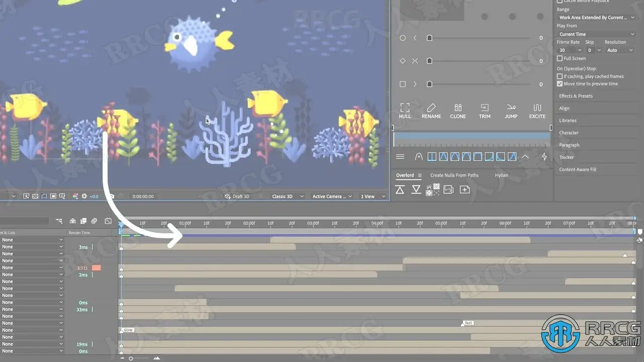
Task: Collapse Flow panel with the up chevron
Action: click(x=525, y=157)
